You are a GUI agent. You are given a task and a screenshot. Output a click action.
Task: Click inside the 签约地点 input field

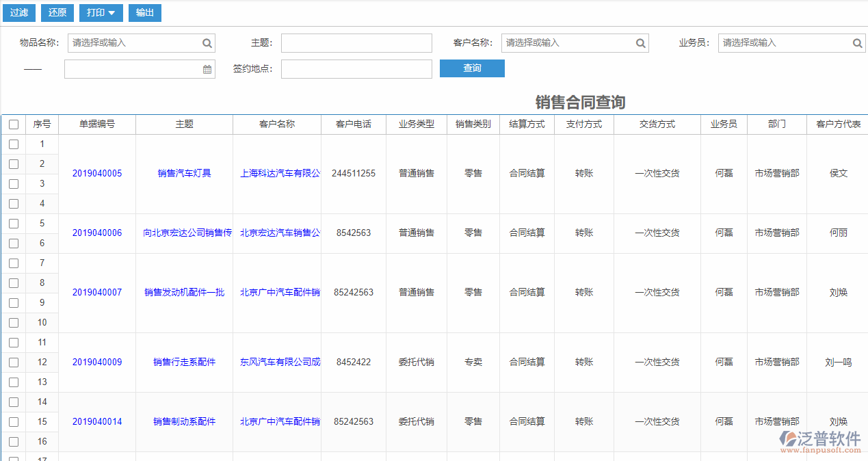click(356, 68)
